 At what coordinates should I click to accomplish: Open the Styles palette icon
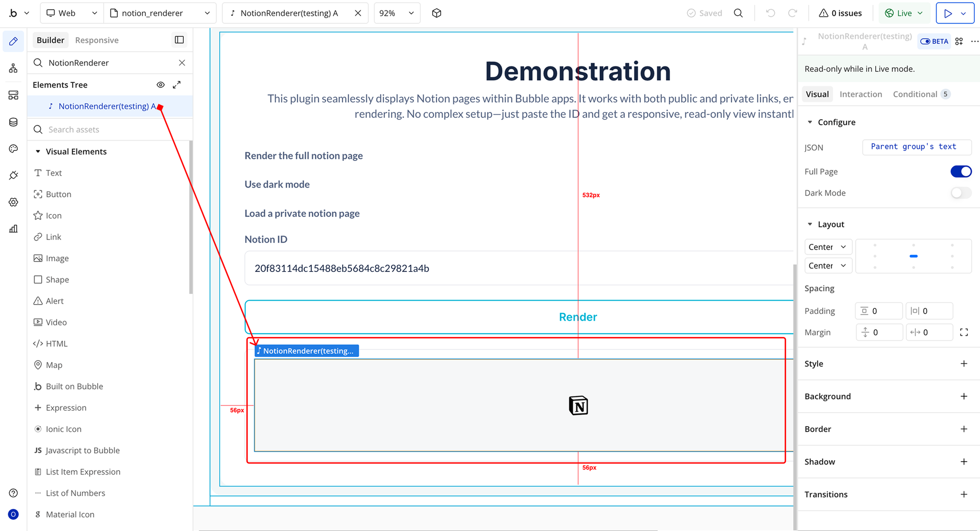(13, 149)
